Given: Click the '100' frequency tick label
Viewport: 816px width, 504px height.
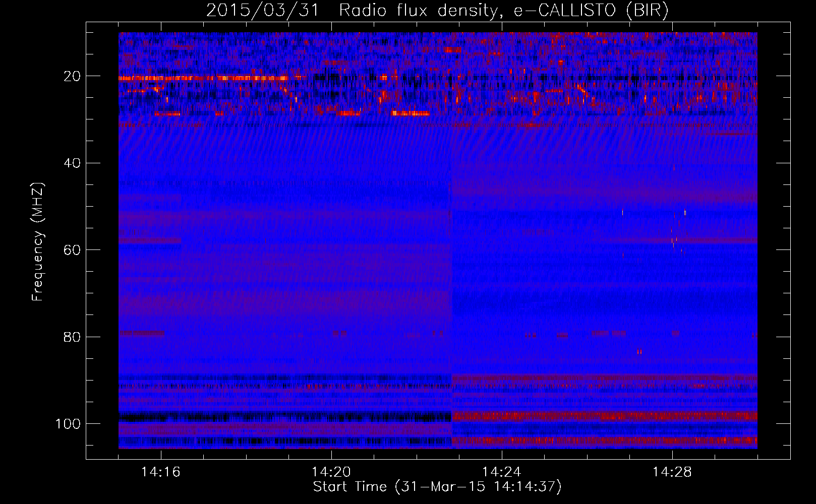Looking at the screenshot, I should (68, 424).
